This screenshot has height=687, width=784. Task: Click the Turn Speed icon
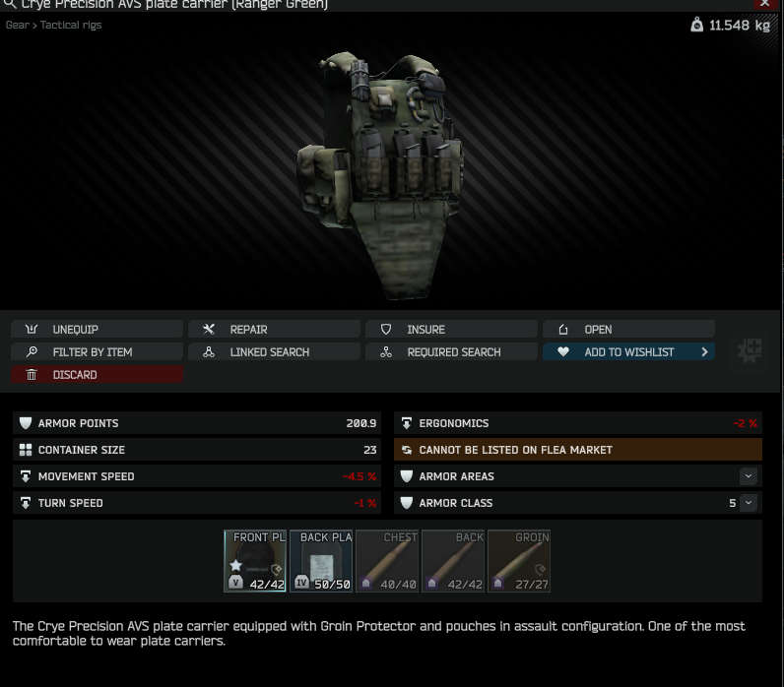click(26, 503)
